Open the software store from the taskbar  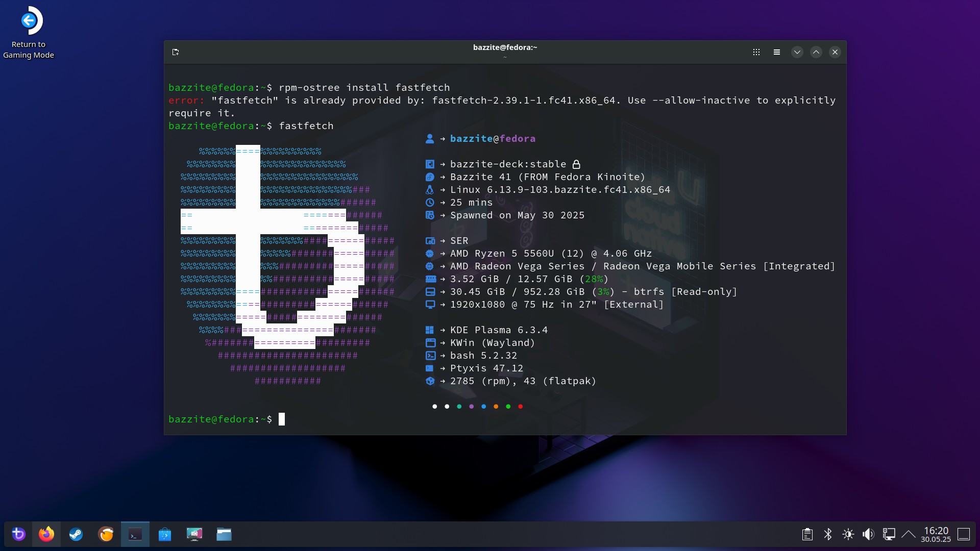pos(165,534)
